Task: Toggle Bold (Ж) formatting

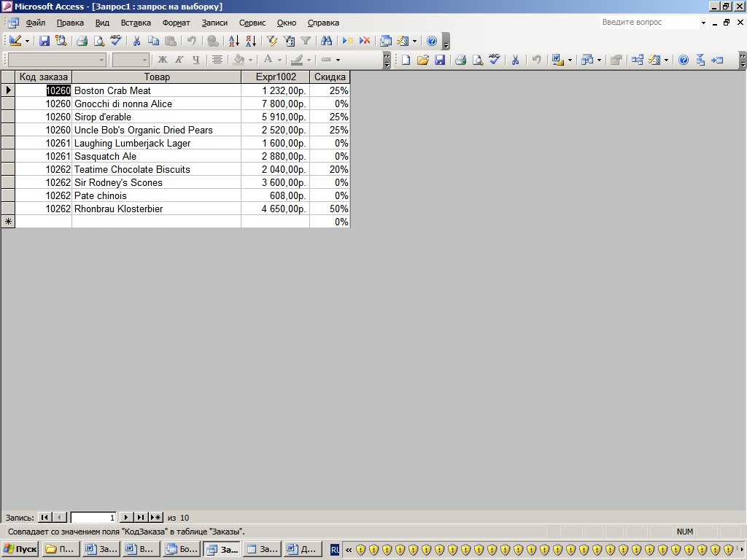Action: 163,60
